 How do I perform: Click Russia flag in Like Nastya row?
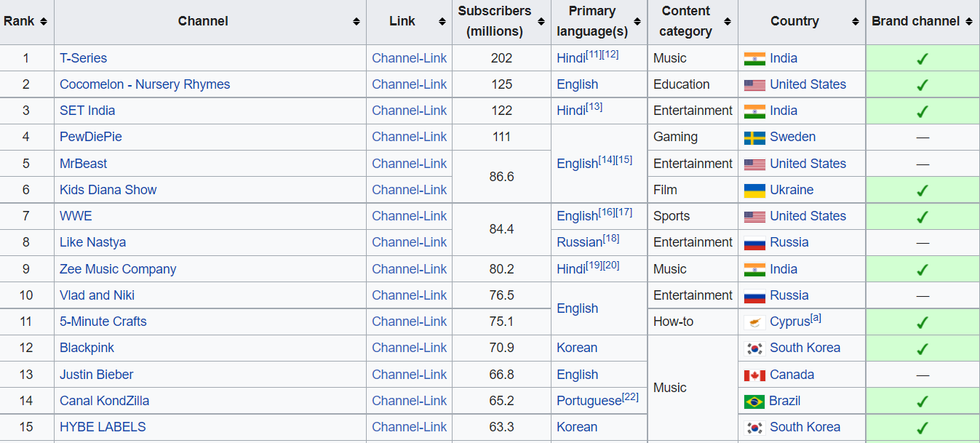[754, 243]
